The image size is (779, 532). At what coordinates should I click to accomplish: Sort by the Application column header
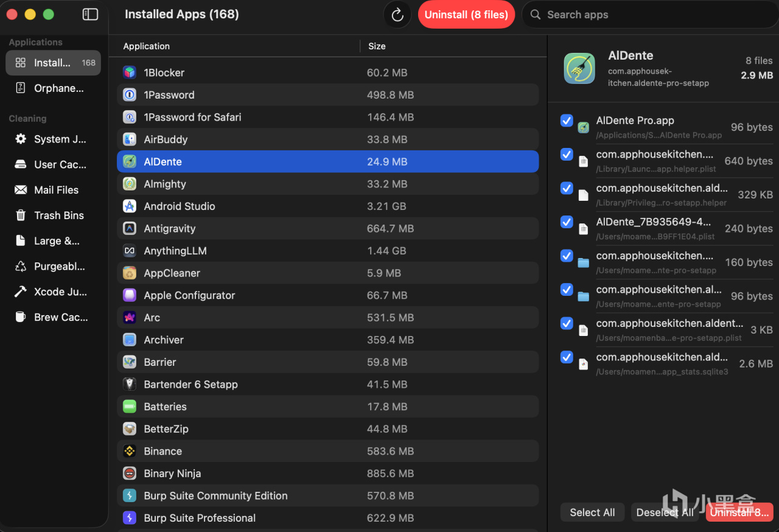coord(147,46)
